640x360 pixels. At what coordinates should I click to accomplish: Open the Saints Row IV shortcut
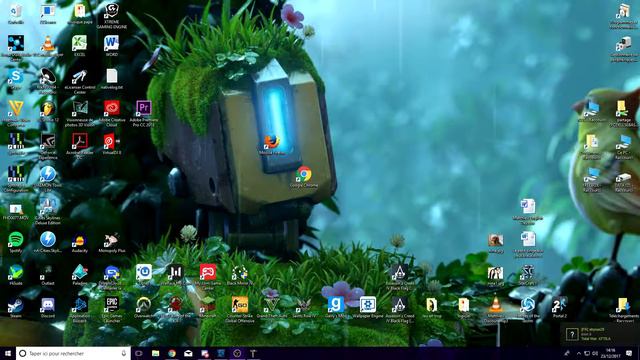pos(304,307)
